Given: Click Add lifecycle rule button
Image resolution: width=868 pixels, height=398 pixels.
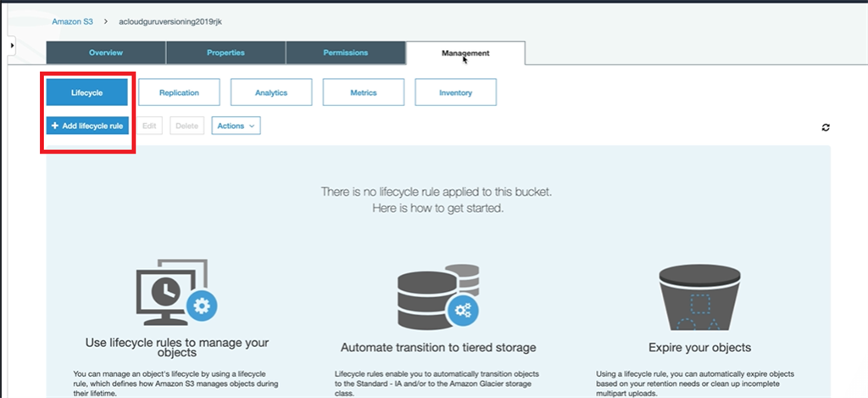Looking at the screenshot, I should coord(87,126).
